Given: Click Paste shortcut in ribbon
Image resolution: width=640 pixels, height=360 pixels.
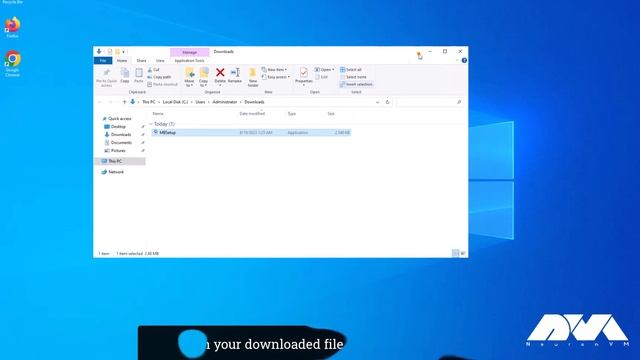Looking at the screenshot, I should click(x=162, y=84).
